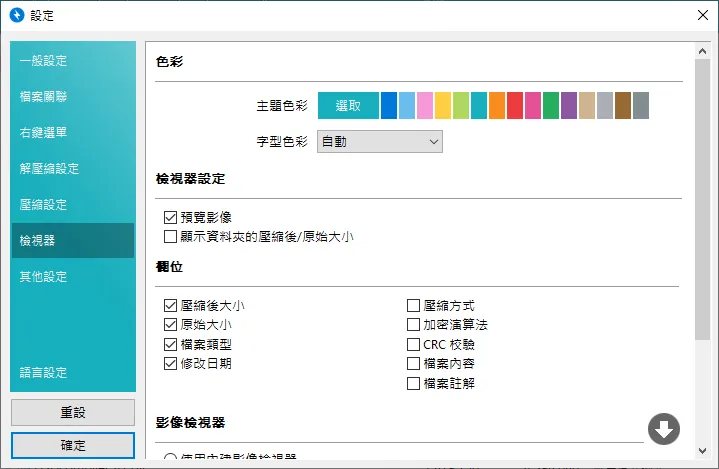719x469 pixels.
Task: Check the 檔案註解 checkbox
Action: [x=413, y=383]
